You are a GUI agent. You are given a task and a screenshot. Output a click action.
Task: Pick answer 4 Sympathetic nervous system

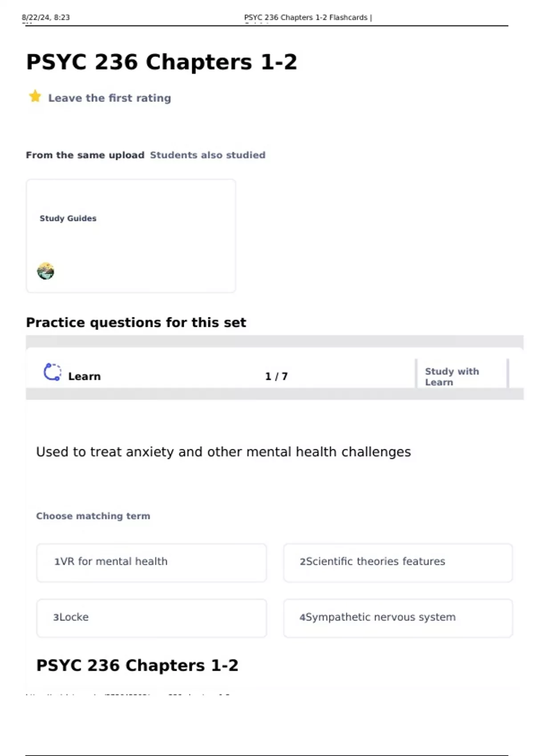pyautogui.click(x=398, y=618)
